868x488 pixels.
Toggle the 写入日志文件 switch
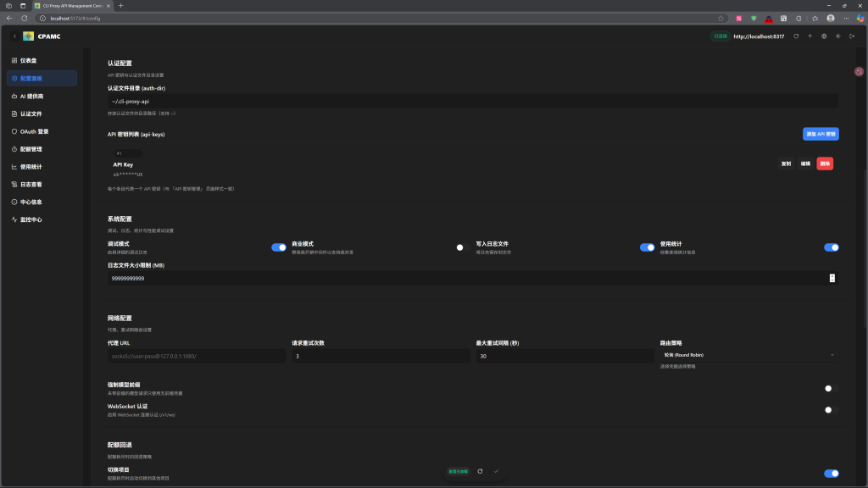coord(647,247)
